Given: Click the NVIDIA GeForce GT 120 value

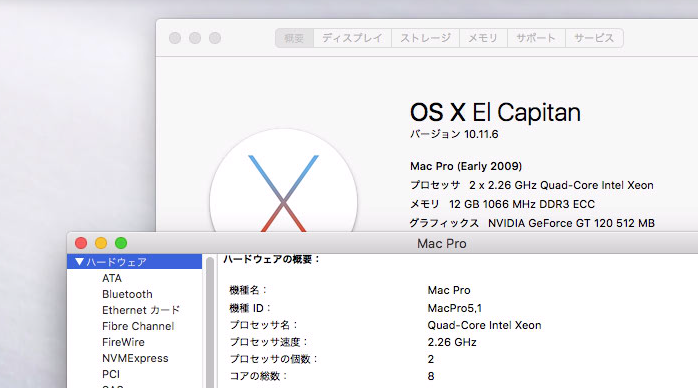Looking at the screenshot, I should pyautogui.click(x=571, y=223).
